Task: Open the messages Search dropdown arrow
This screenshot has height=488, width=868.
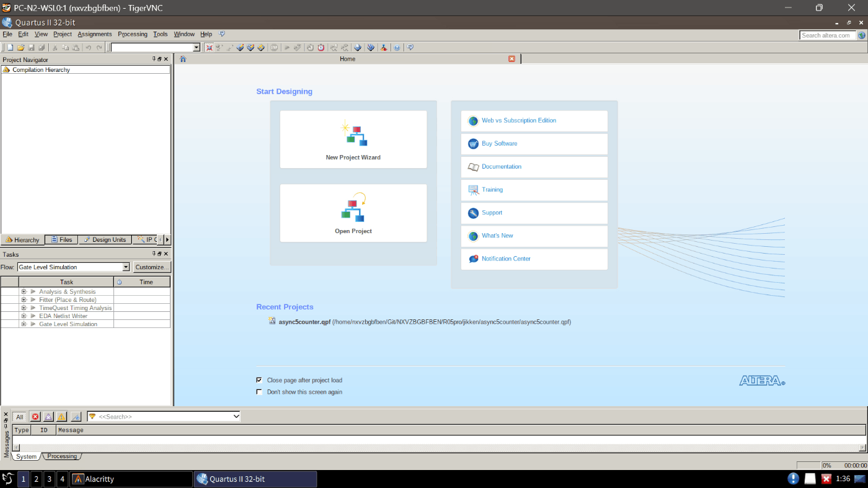Action: click(x=236, y=417)
